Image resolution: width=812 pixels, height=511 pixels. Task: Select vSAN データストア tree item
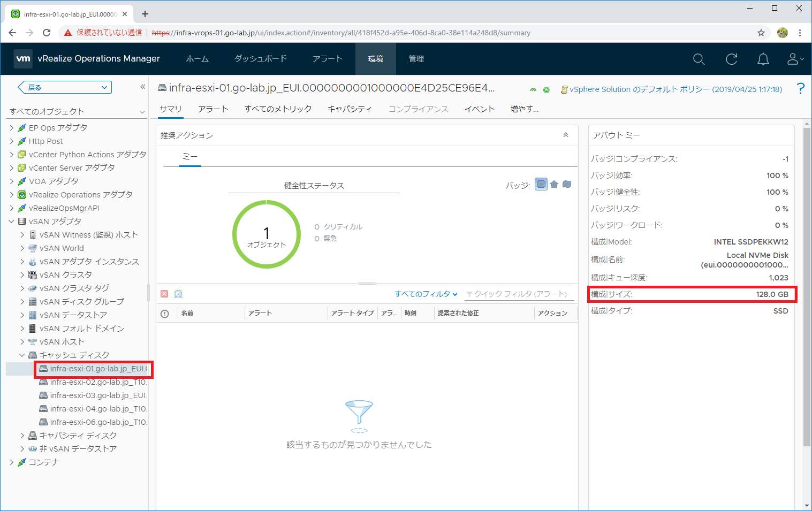point(73,315)
